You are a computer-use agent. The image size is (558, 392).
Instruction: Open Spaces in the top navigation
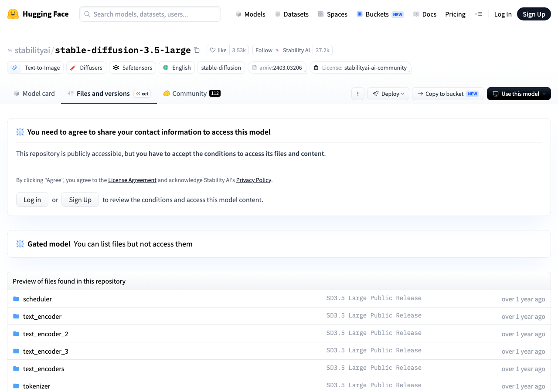[x=333, y=14]
